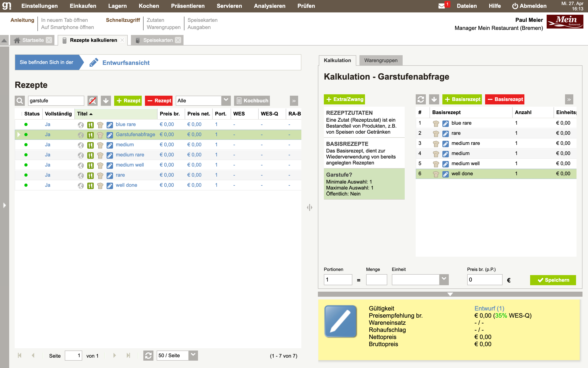
Task: Click chef hat icon for basis recipe rare
Action: coord(436,133)
